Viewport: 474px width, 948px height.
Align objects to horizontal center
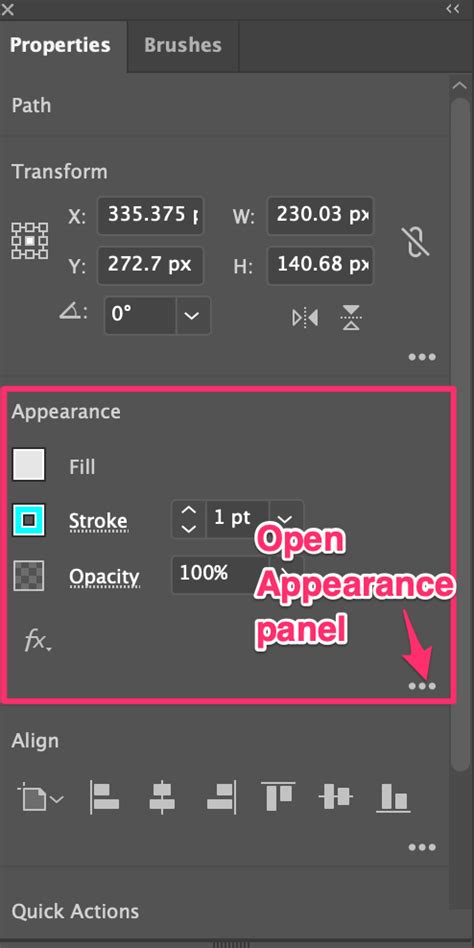click(162, 797)
